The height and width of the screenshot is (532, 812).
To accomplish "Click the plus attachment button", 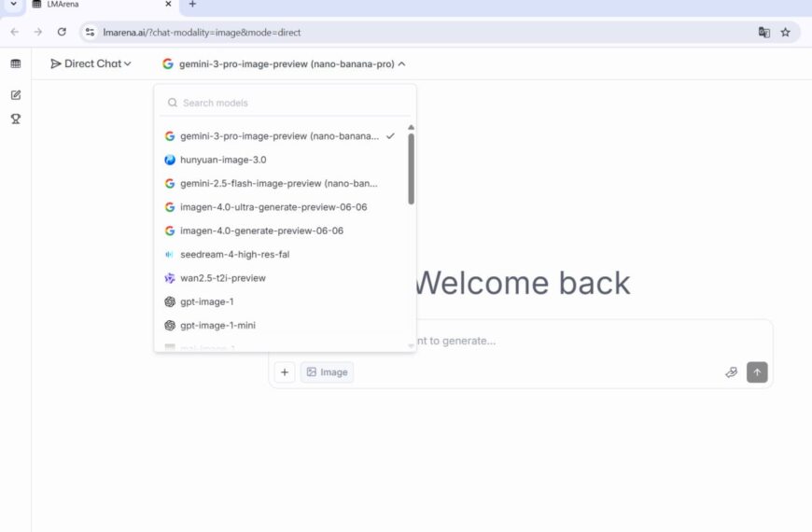I will tap(285, 372).
